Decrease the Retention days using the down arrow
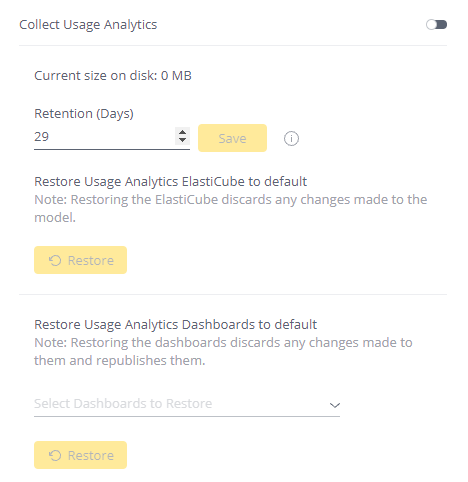Image resolution: width=468 pixels, height=482 pixels. tap(182, 140)
